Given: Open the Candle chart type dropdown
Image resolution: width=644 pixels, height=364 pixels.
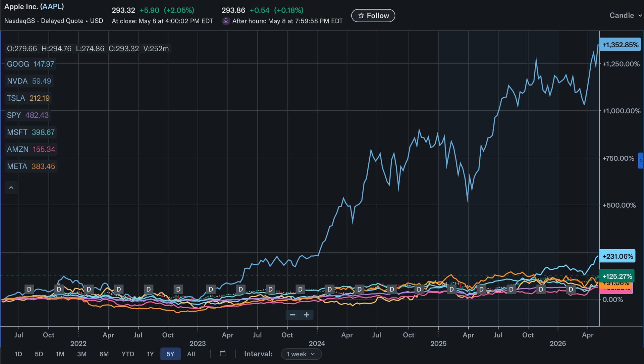Looking at the screenshot, I should click(625, 15).
